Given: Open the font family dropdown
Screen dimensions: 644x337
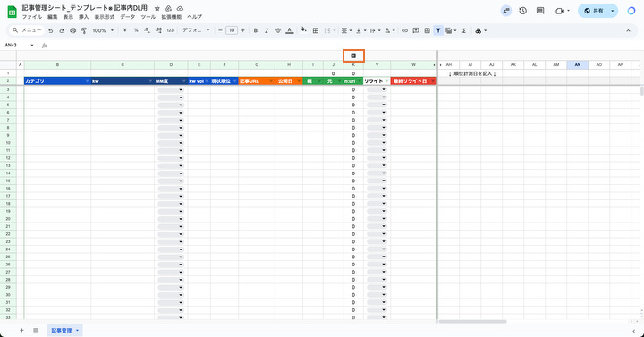Looking at the screenshot, I should (x=196, y=30).
